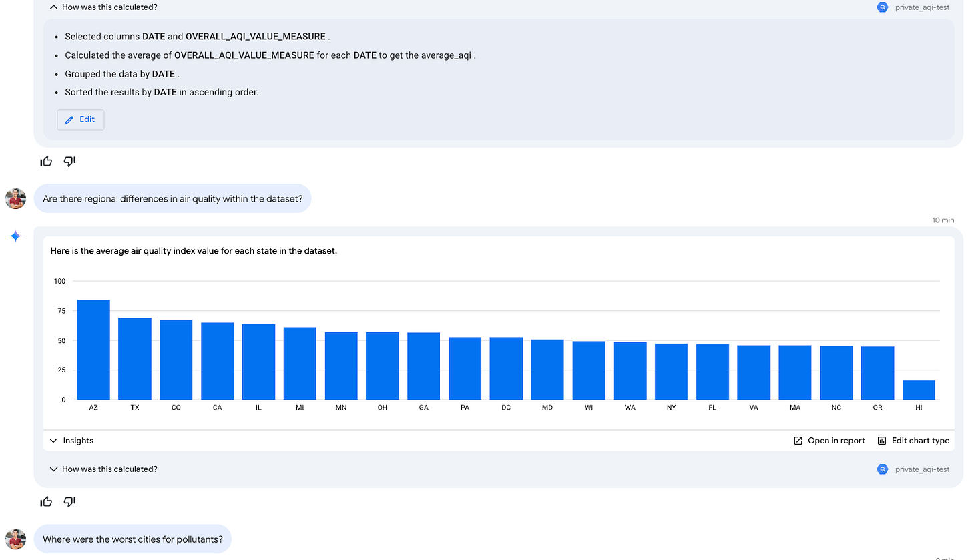Open the chart in report
The height and width of the screenshot is (560, 972).
click(x=829, y=441)
